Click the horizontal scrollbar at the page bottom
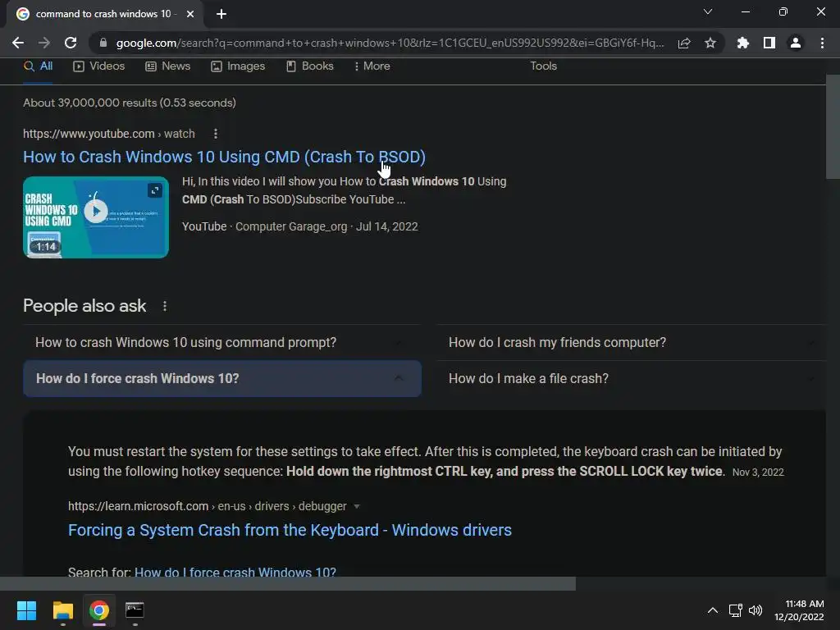 point(288,583)
